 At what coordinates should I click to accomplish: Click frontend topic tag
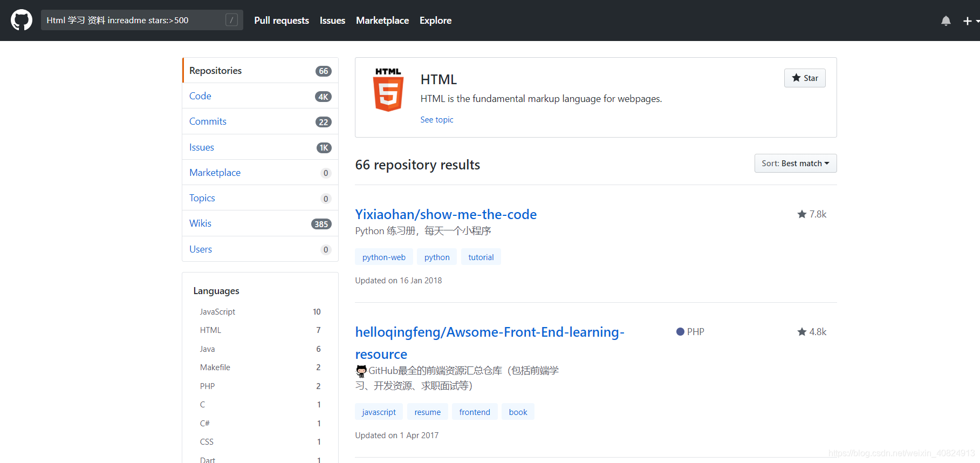(x=475, y=412)
